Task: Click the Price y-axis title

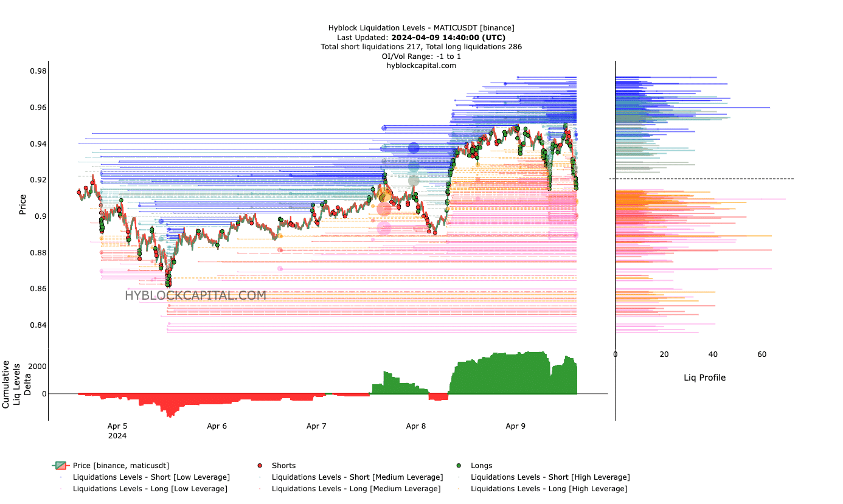Action: (23, 204)
